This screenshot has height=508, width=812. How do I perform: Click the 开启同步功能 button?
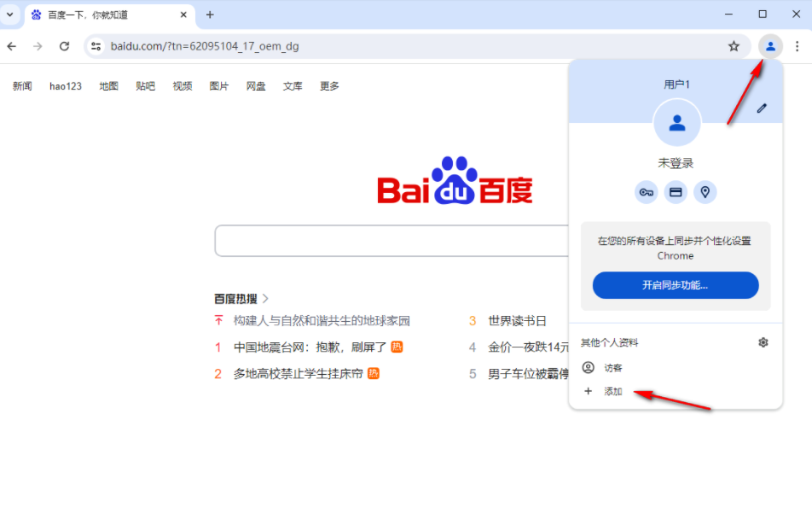[x=675, y=284]
